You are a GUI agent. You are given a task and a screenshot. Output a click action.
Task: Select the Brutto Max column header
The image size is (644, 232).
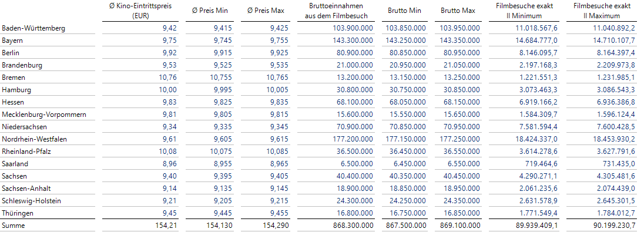(458, 11)
